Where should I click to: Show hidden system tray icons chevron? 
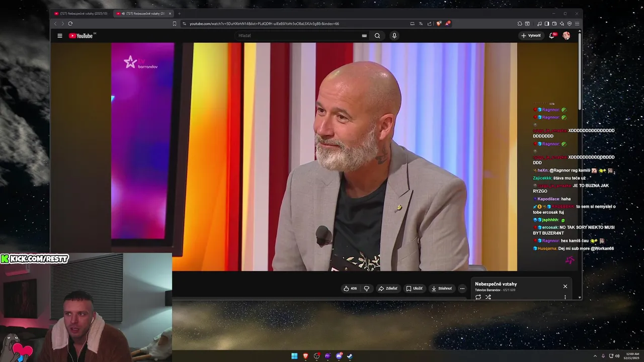coord(595,356)
